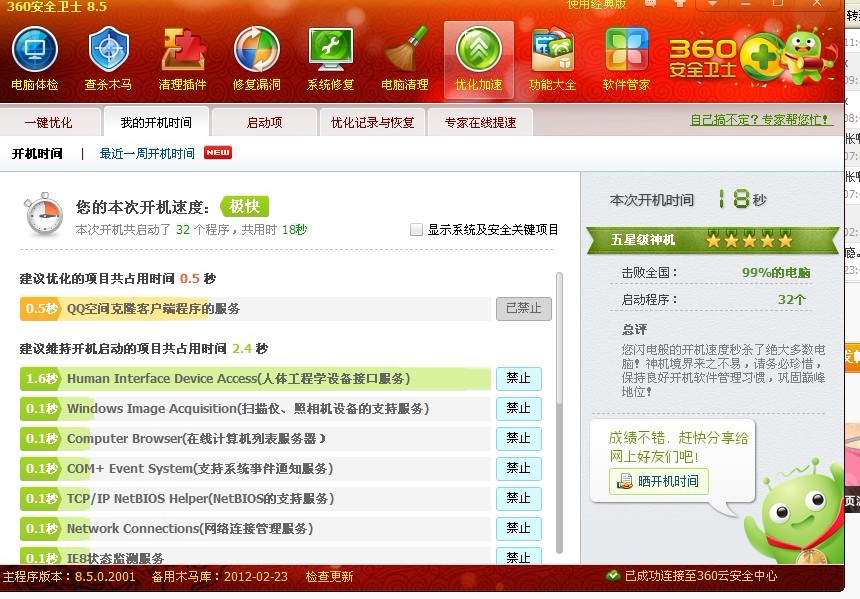Select the Computer Browser row
The image size is (860, 599).
pos(256,438)
